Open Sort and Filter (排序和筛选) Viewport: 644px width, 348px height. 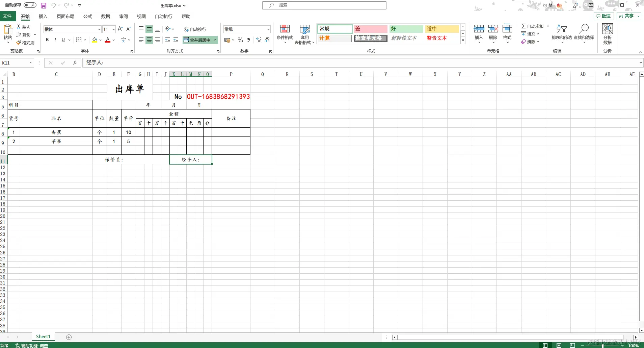click(x=562, y=33)
